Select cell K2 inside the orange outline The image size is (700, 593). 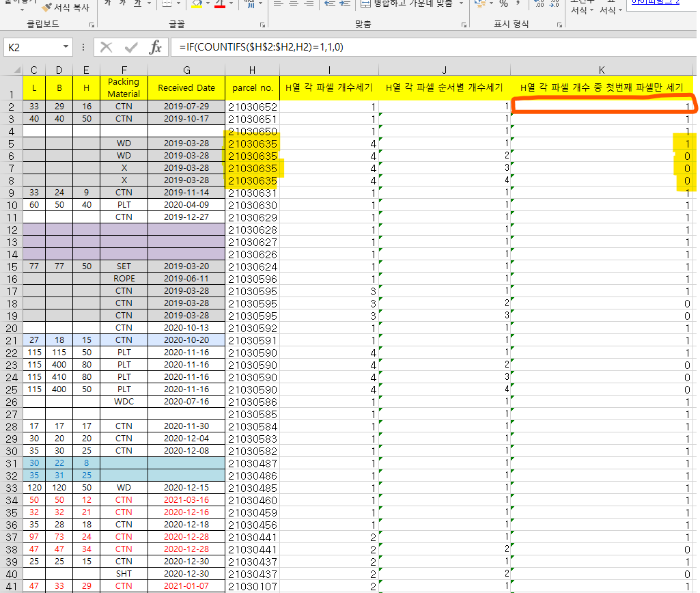602,107
